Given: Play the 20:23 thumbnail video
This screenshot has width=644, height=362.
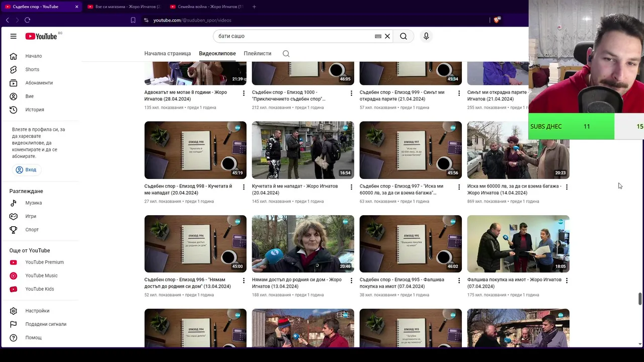Looking at the screenshot, I should click(x=518, y=150).
